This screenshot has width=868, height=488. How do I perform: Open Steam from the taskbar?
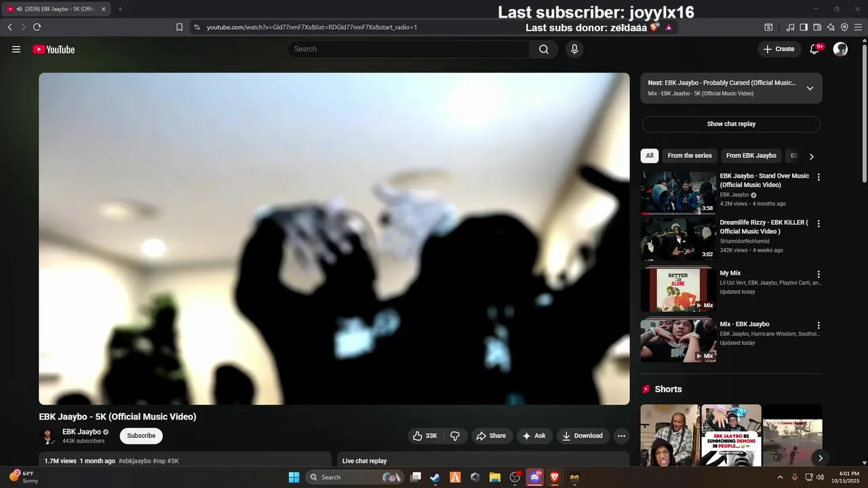pyautogui.click(x=435, y=477)
